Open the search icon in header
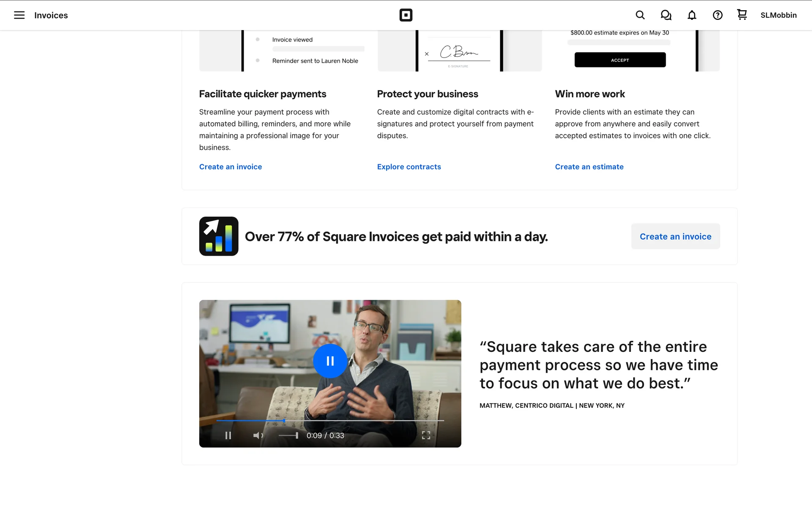 click(x=640, y=15)
